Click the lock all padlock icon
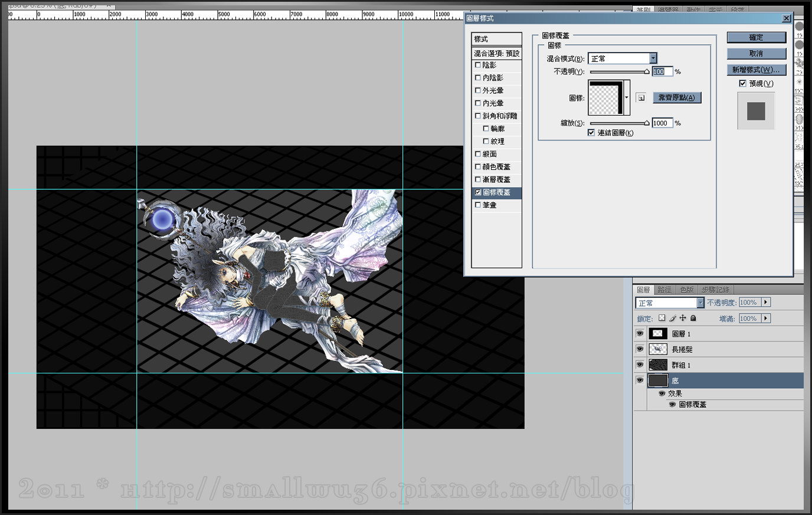Viewport: 812px width, 515px height. [693, 318]
